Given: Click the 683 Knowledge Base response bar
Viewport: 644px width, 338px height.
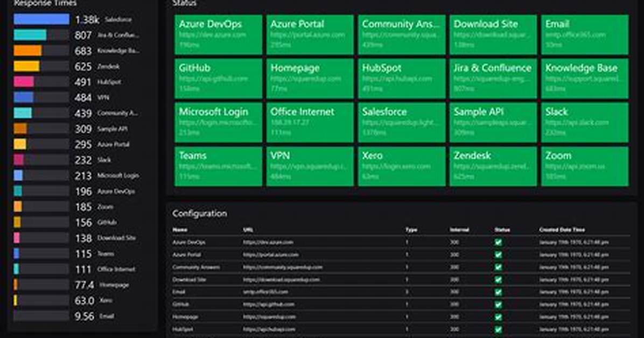Looking at the screenshot, I should click(41, 51).
